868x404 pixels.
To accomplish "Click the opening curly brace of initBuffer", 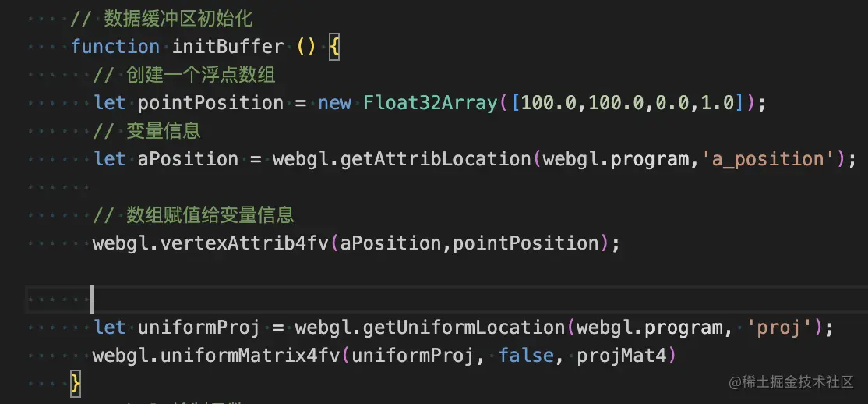I will coord(333,48).
